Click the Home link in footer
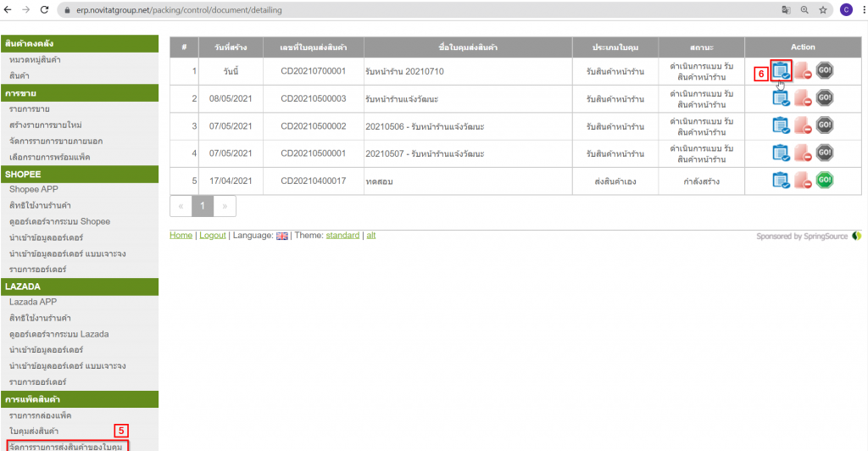 click(181, 236)
